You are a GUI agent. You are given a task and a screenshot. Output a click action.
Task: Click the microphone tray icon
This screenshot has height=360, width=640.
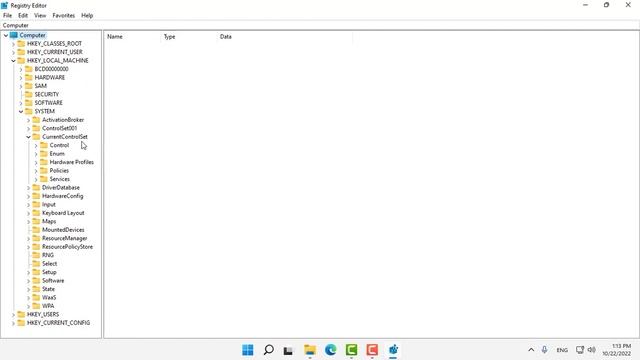(x=544, y=350)
